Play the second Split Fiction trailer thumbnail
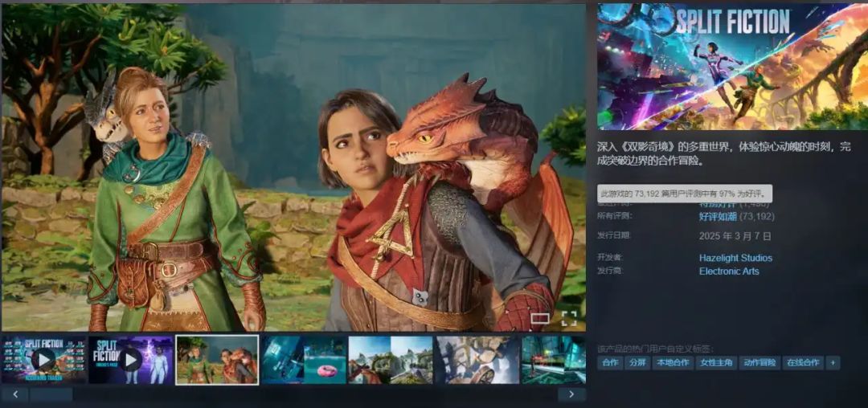The width and height of the screenshot is (868, 408). click(x=131, y=360)
